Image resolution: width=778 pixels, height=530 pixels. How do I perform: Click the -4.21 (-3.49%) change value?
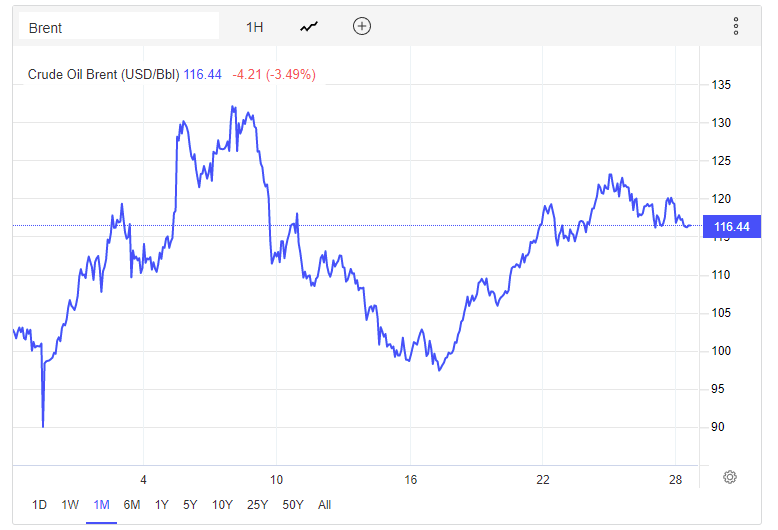click(x=274, y=74)
